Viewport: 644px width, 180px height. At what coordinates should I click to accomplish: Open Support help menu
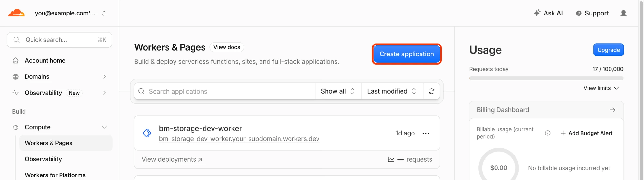(592, 13)
